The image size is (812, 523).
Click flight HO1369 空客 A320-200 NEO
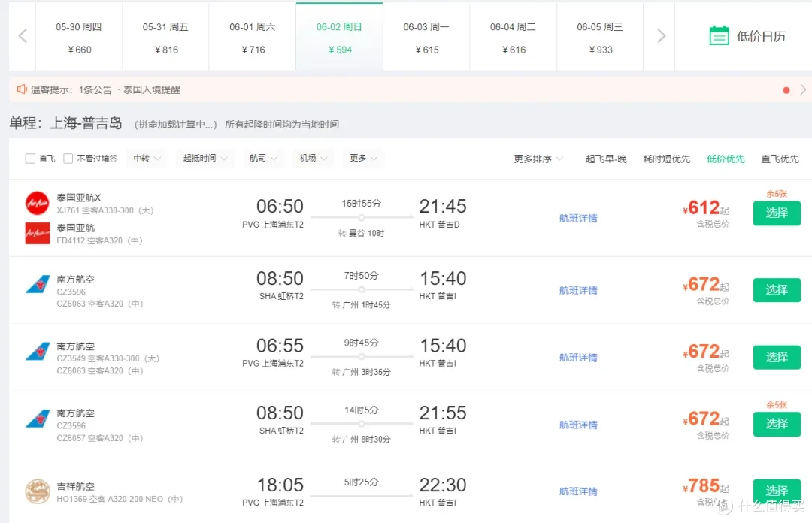coord(120,499)
